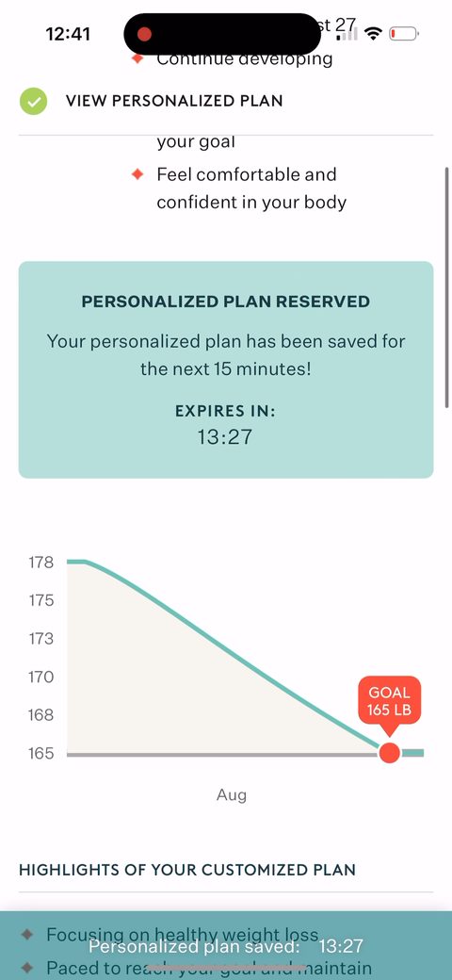
Task: Tap the 13:27 expiry countdown timer
Action: click(225, 436)
